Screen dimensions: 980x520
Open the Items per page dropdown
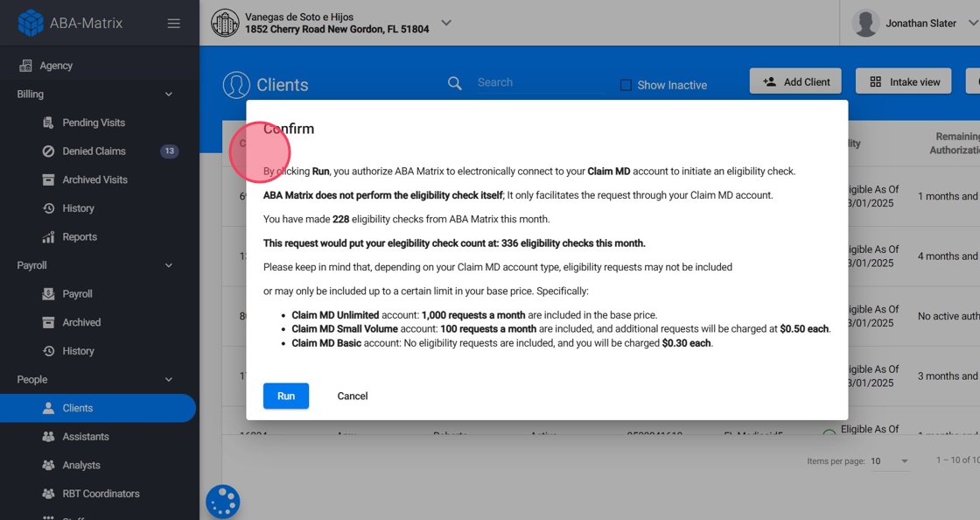click(x=890, y=461)
